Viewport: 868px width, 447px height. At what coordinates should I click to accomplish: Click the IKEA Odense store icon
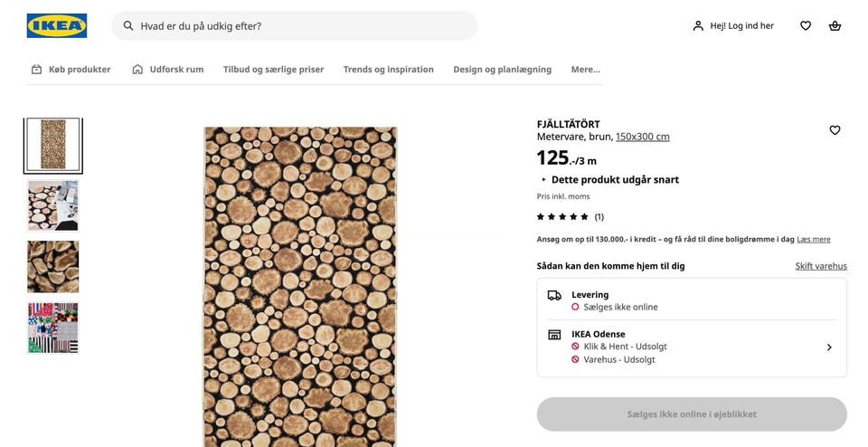click(554, 335)
